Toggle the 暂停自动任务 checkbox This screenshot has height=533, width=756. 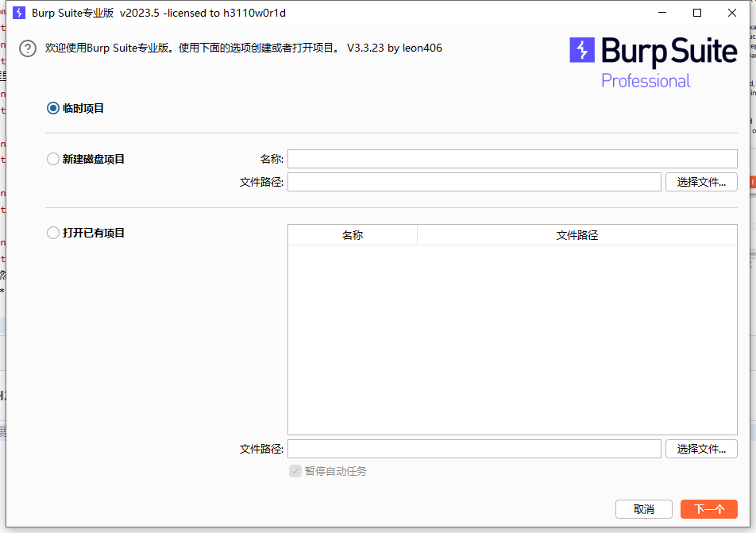295,471
